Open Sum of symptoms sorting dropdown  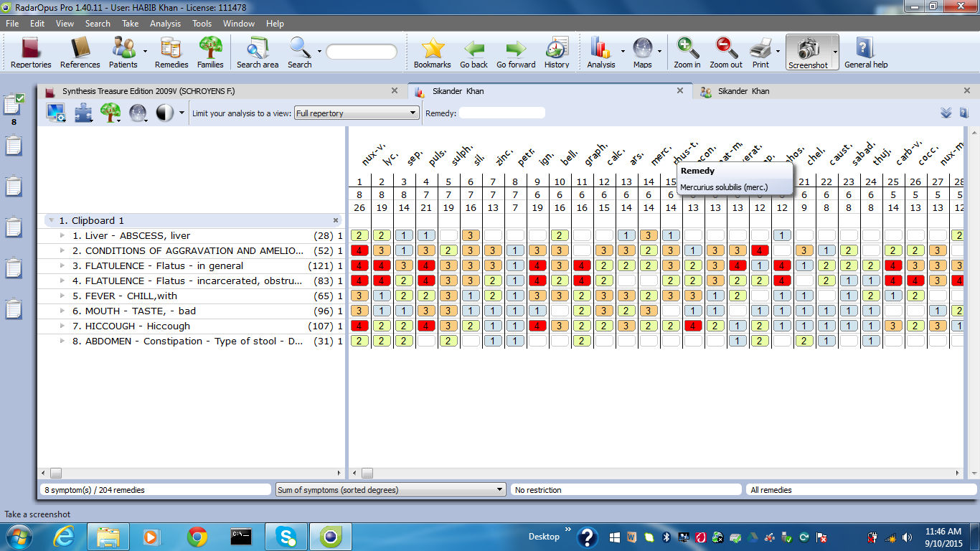click(390, 490)
